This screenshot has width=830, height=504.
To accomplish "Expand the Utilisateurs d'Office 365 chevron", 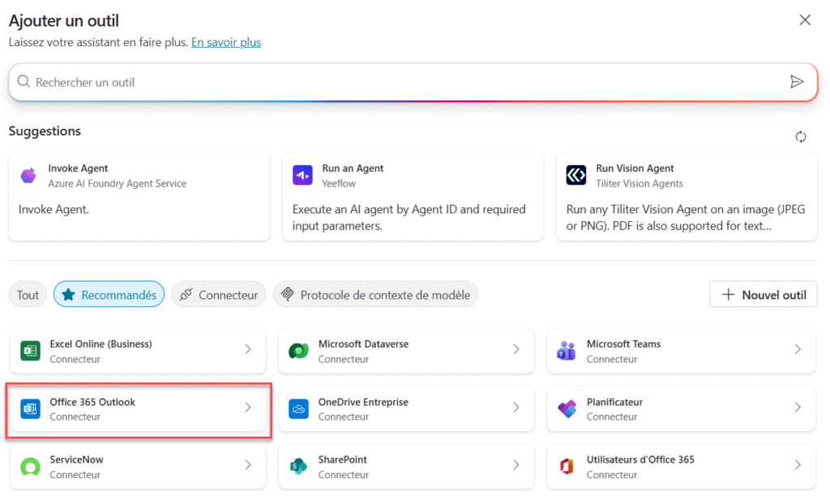I will [798, 465].
